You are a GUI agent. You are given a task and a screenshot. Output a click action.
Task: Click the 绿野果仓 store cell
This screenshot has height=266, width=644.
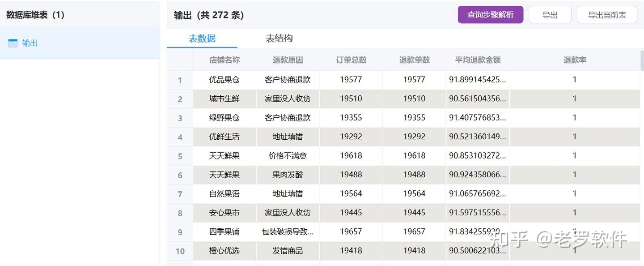pos(225,118)
